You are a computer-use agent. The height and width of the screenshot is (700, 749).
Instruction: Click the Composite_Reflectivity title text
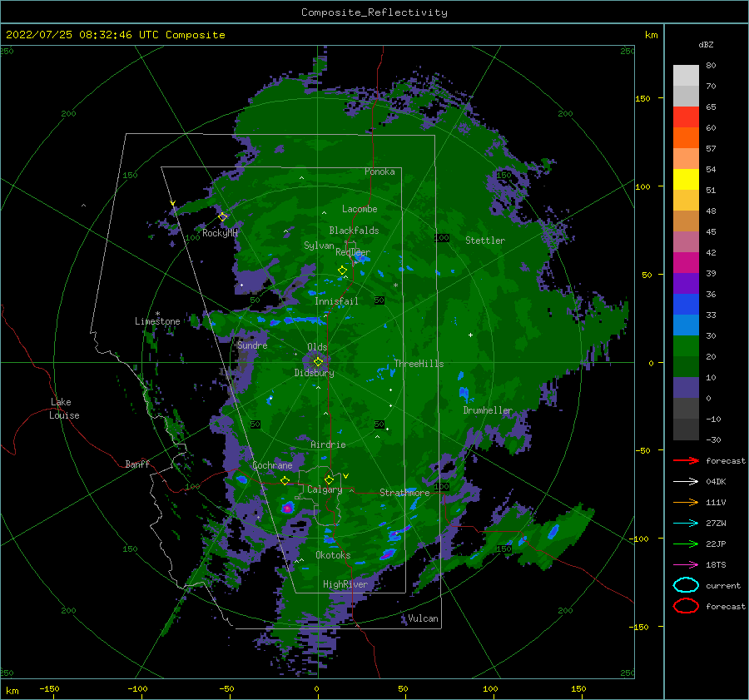coord(374,12)
